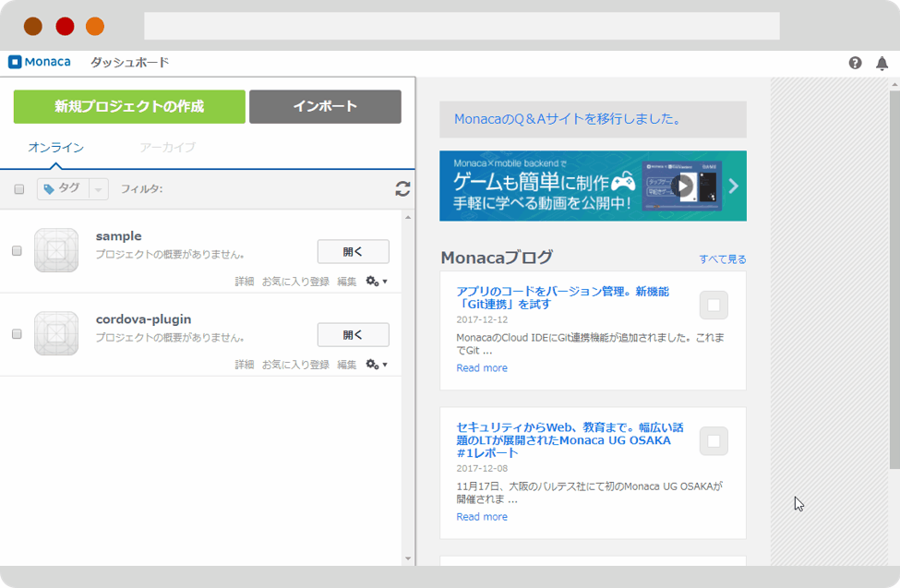The height and width of the screenshot is (588, 900).
Task: Open MonacaのQ&Aサイトを移行しました notice link
Action: pyautogui.click(x=568, y=119)
